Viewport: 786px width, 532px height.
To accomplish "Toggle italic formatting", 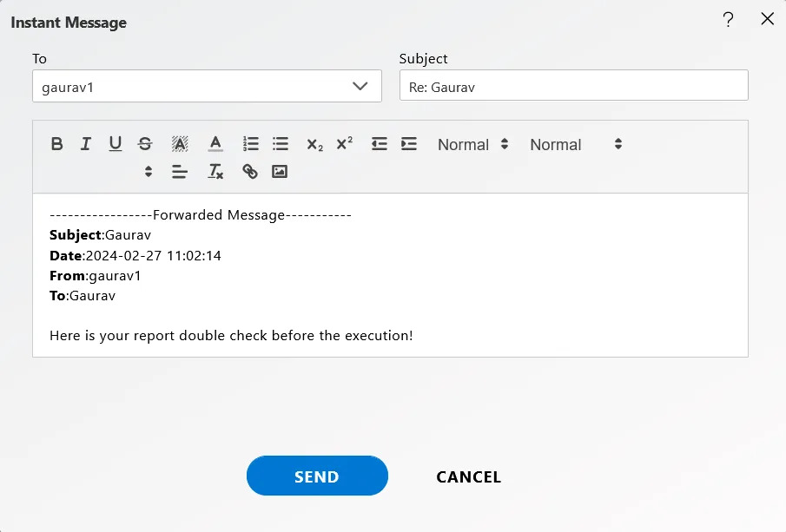I will 86,144.
